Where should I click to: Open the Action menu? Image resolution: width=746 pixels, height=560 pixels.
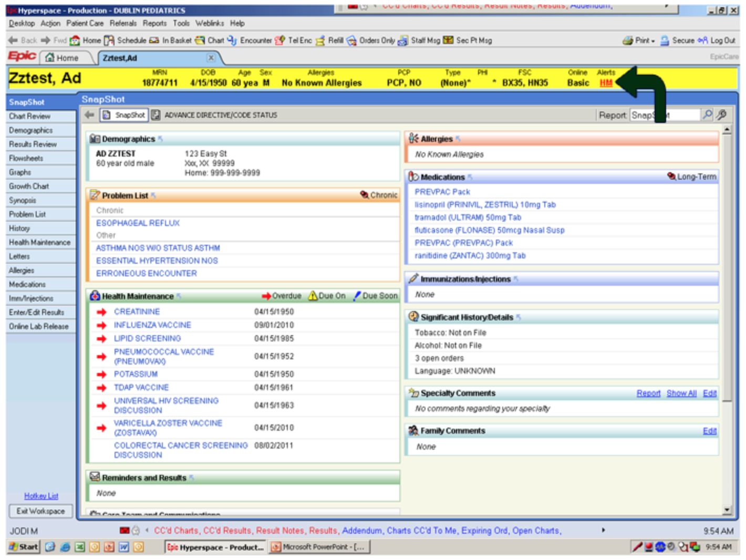[x=50, y=23]
